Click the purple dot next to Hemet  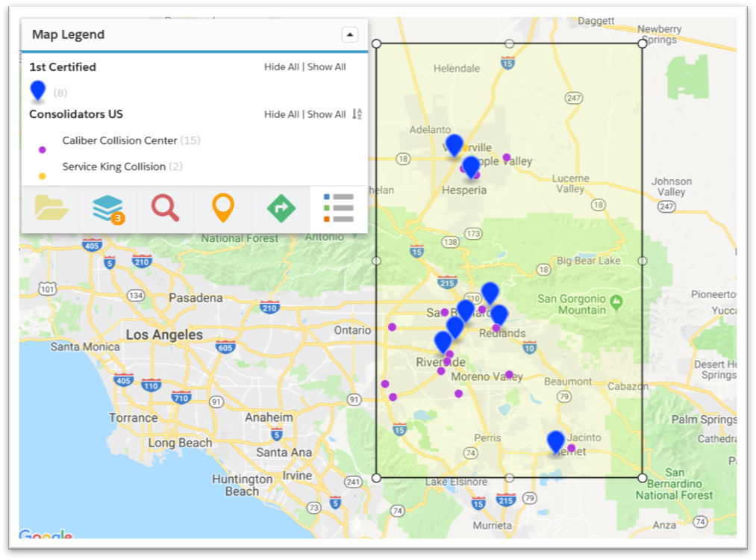tap(572, 448)
